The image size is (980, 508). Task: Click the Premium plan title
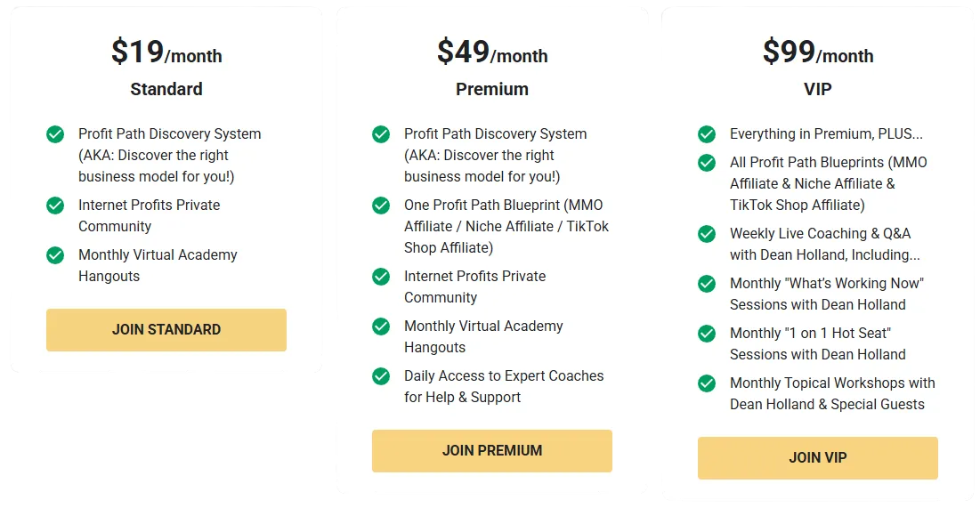click(492, 89)
